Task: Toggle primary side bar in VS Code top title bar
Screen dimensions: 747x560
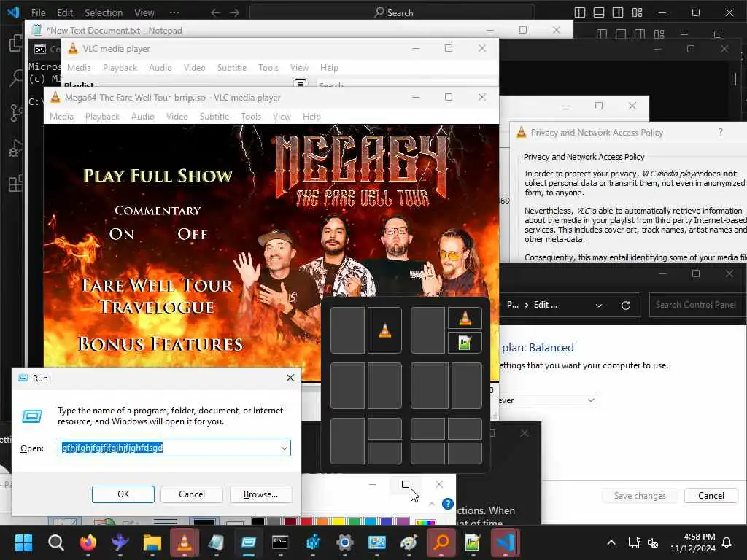Action: point(580,13)
